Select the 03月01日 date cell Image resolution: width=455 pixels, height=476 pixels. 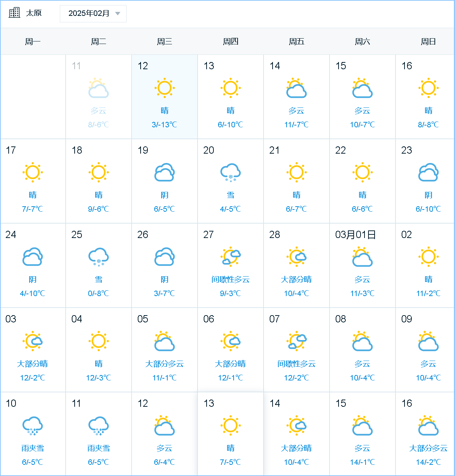362,265
